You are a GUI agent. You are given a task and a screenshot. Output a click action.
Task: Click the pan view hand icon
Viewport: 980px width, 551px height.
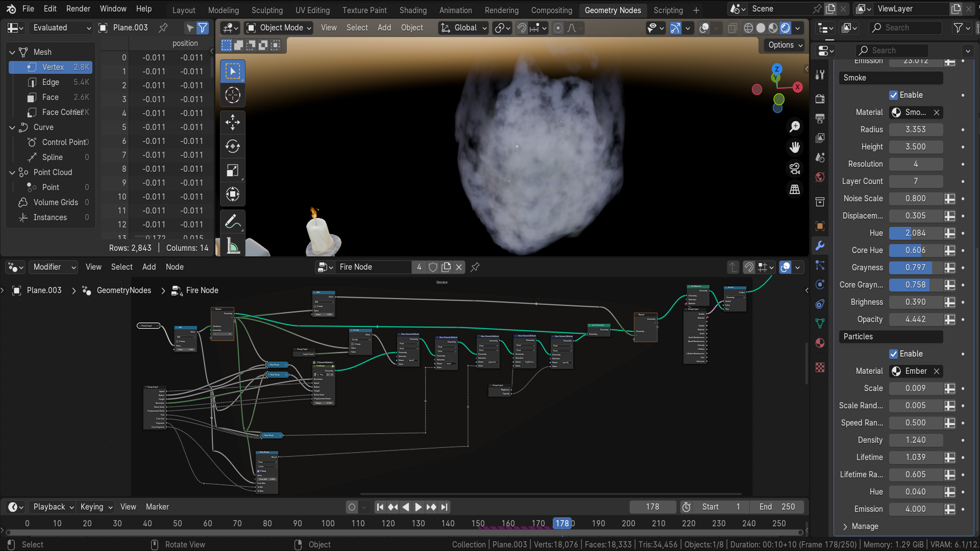795,147
